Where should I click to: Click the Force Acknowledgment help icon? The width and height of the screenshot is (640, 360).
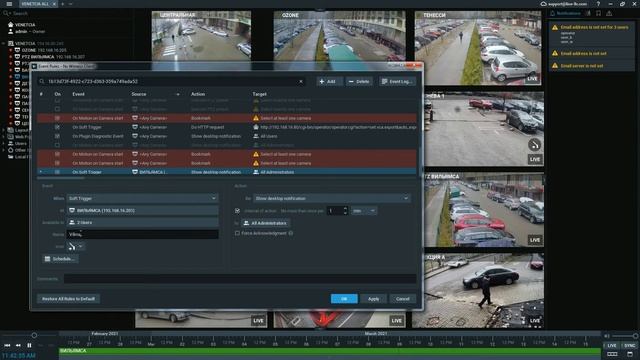291,233
